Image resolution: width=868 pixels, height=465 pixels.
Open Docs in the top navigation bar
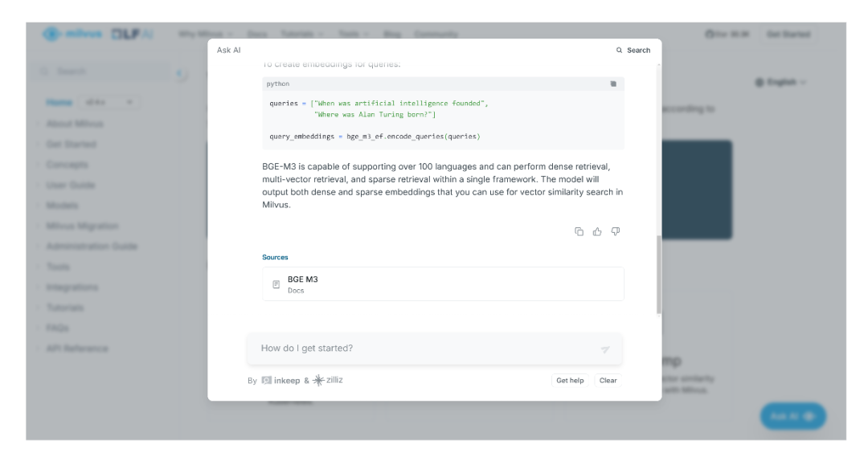(257, 35)
